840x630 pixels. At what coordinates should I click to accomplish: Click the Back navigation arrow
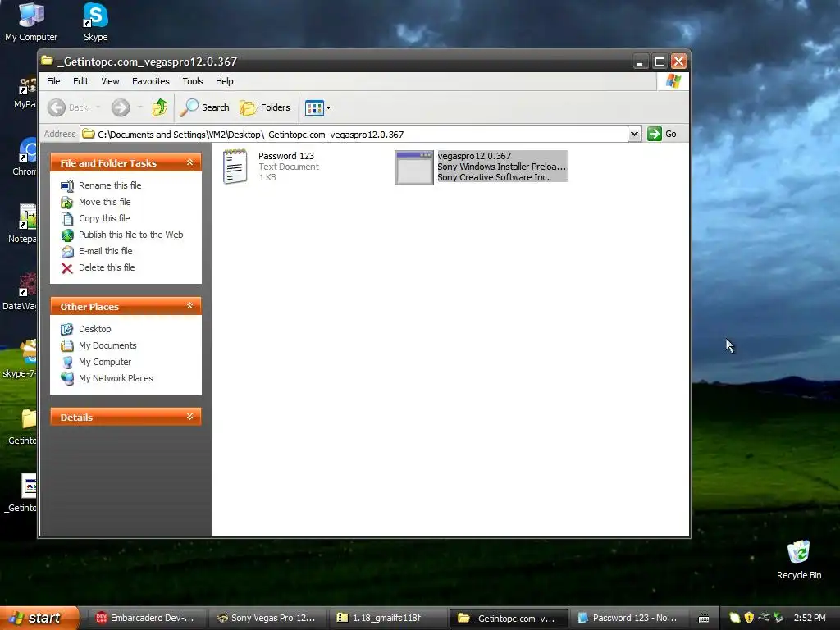(57, 107)
